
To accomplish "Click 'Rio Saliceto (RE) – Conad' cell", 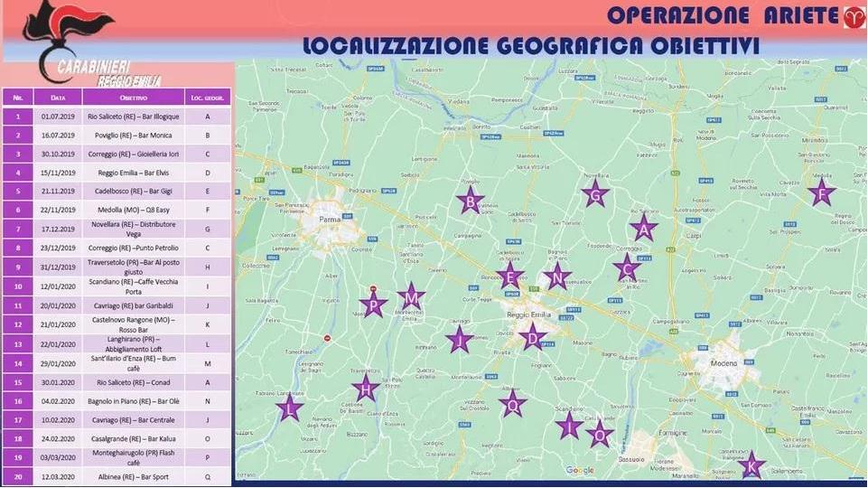I will point(134,382).
